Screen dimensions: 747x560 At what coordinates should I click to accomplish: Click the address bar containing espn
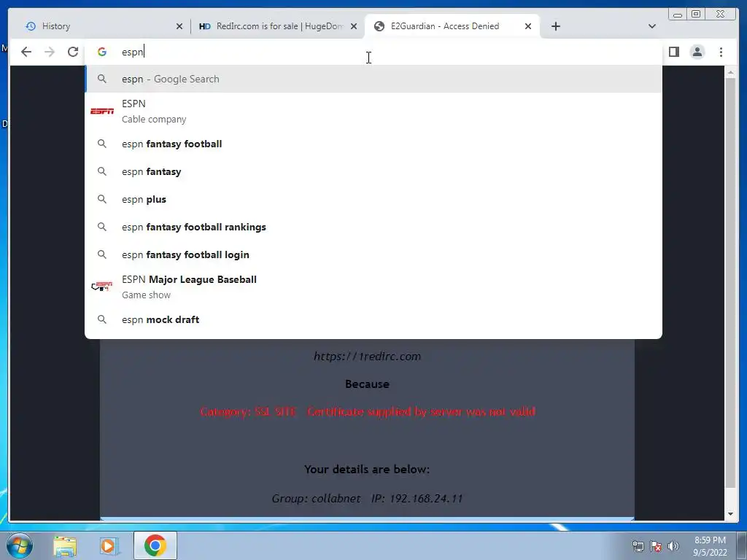coord(373,52)
